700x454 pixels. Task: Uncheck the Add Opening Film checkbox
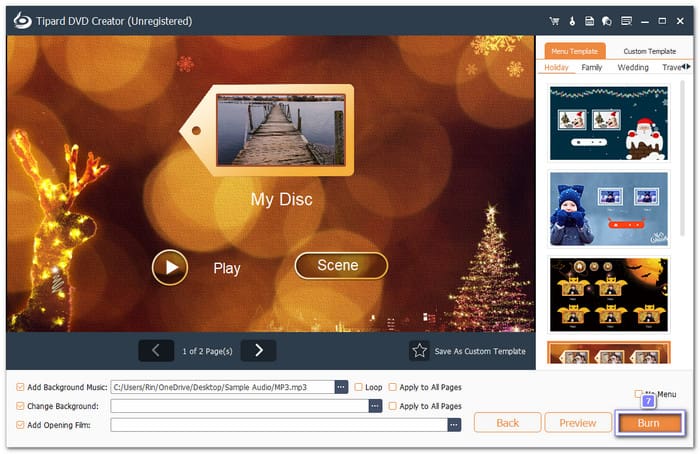21,425
